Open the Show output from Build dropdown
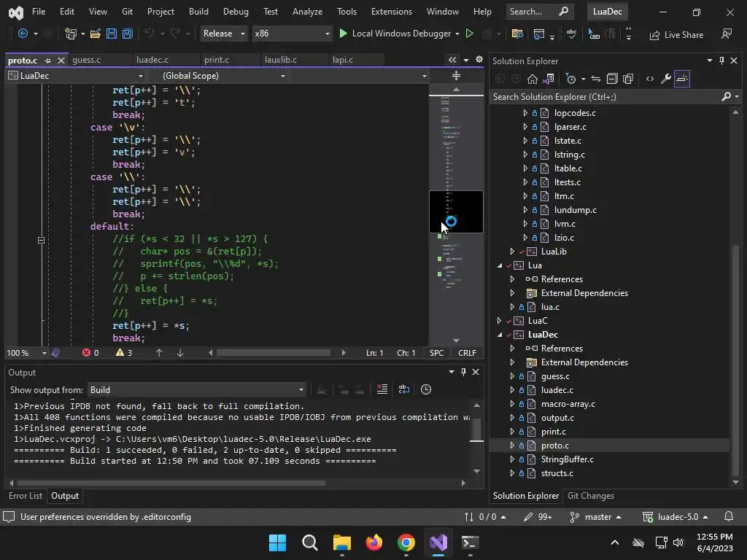This screenshot has width=747, height=560. point(197,390)
